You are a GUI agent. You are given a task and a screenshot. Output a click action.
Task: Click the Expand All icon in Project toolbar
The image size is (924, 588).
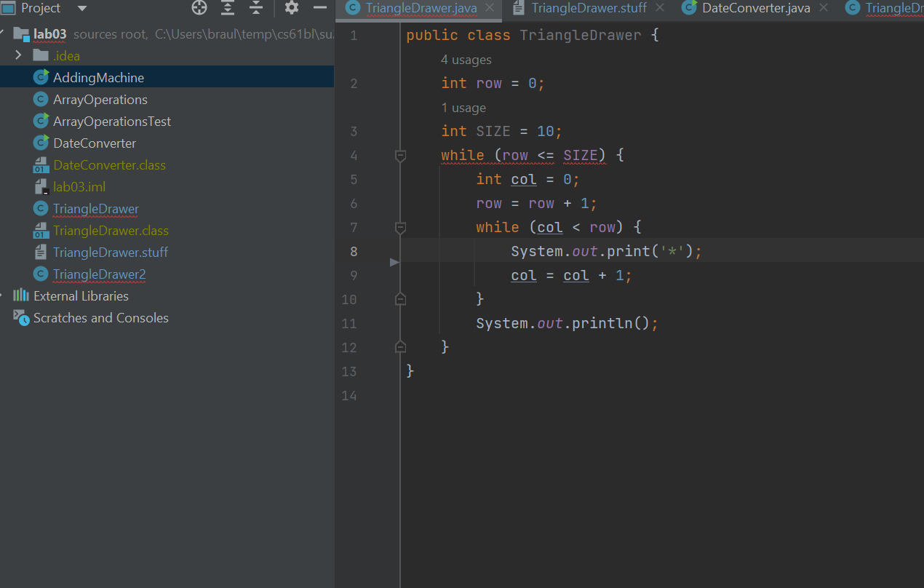coord(228,8)
